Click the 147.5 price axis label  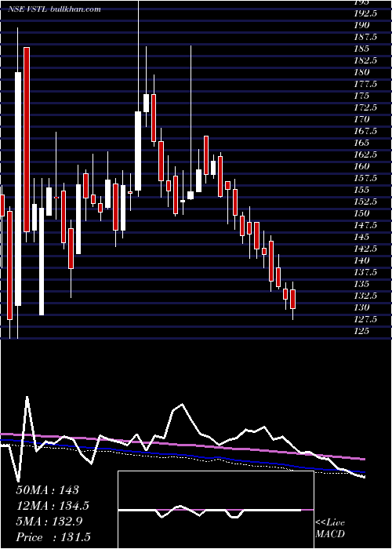click(365, 225)
